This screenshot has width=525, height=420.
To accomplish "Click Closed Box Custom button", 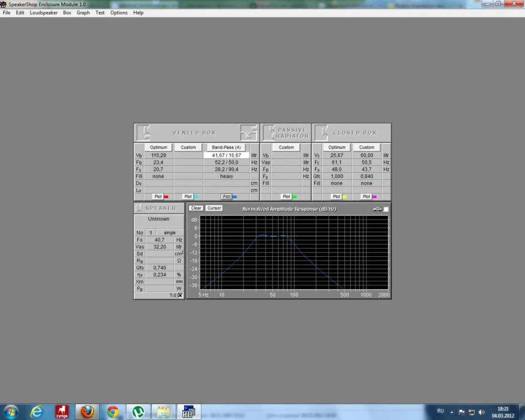I will point(367,147).
